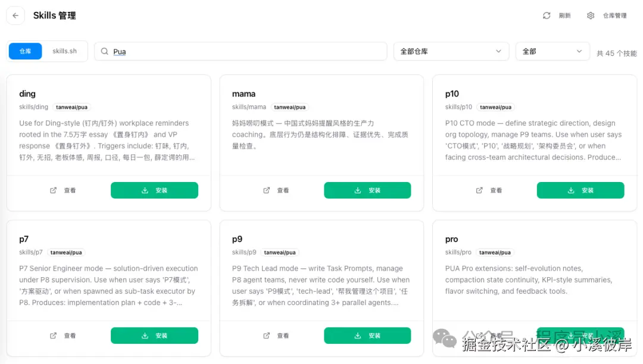Click 查看 on the ding card
Image resolution: width=643 pixels, height=364 pixels.
(x=70, y=190)
